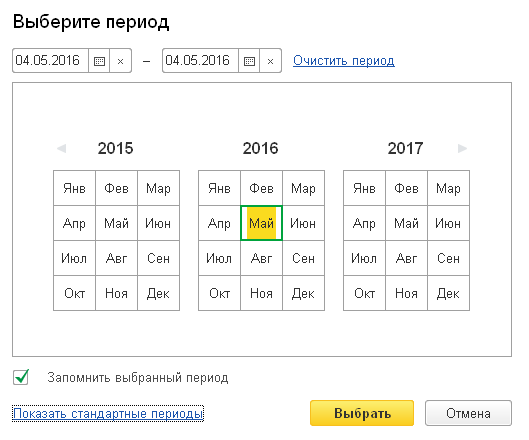Select Июн in 2016

[x=303, y=223]
